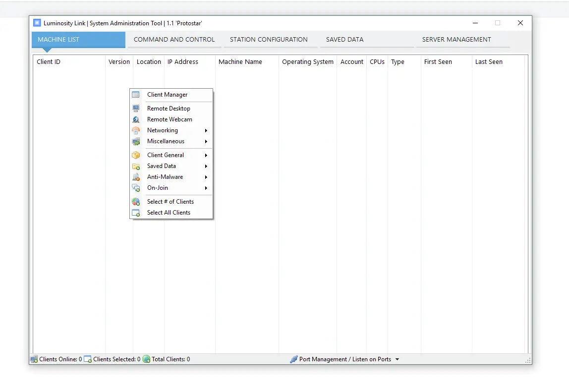Viewport: 569px width, 392px height.
Task: Open the Port Management dropdown arrow
Action: point(398,359)
